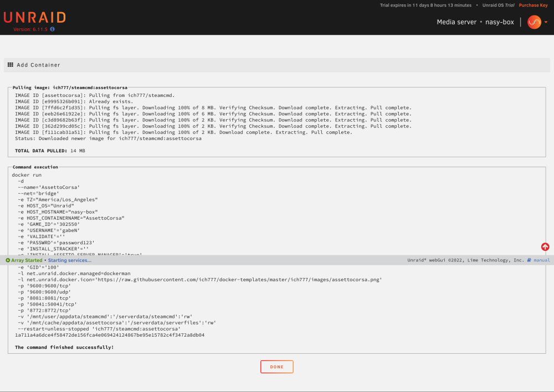This screenshot has height=392, width=554.
Task: Click 'Unraid OS Trial' text
Action: click(498, 6)
